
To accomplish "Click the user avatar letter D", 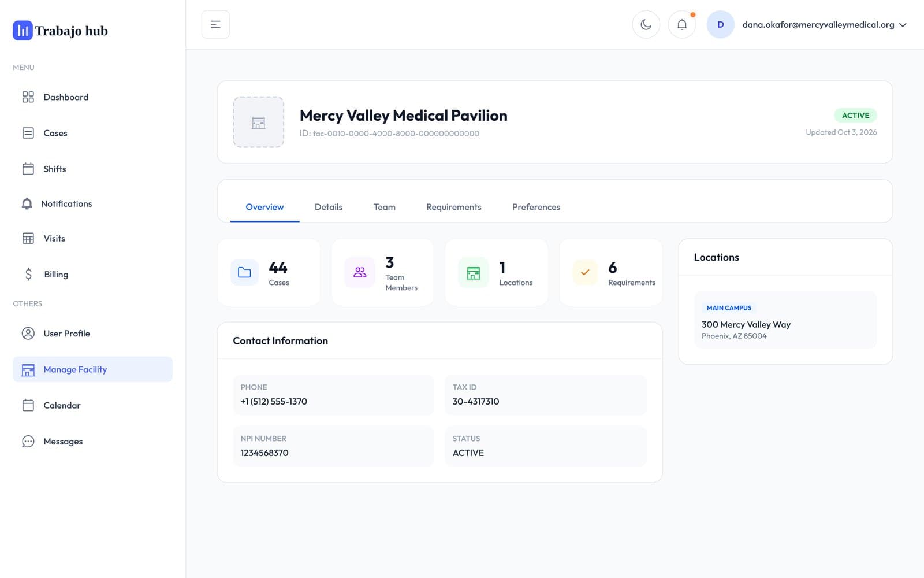I will pos(720,24).
